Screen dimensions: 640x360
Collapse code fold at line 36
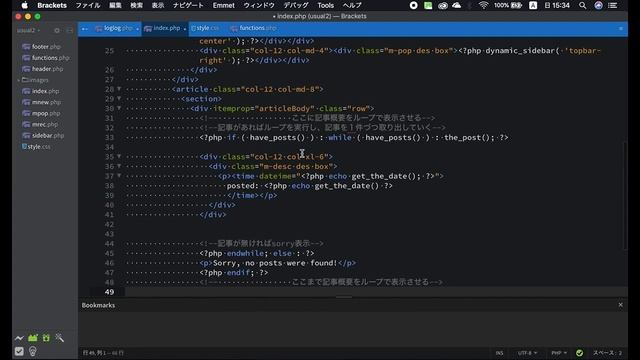(119, 166)
